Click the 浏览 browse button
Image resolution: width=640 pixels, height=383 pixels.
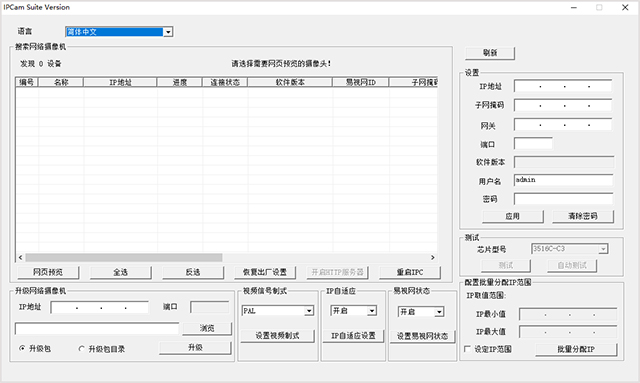(207, 328)
